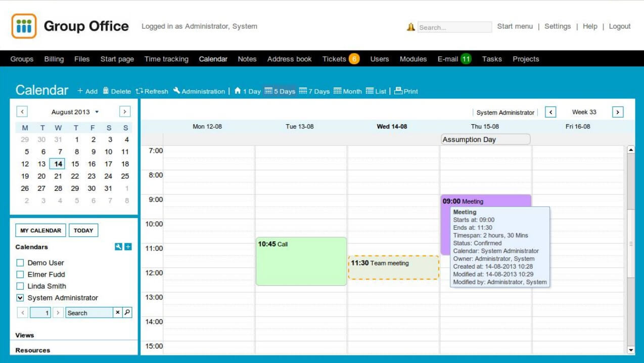Switch to 1 Day view

247,91
